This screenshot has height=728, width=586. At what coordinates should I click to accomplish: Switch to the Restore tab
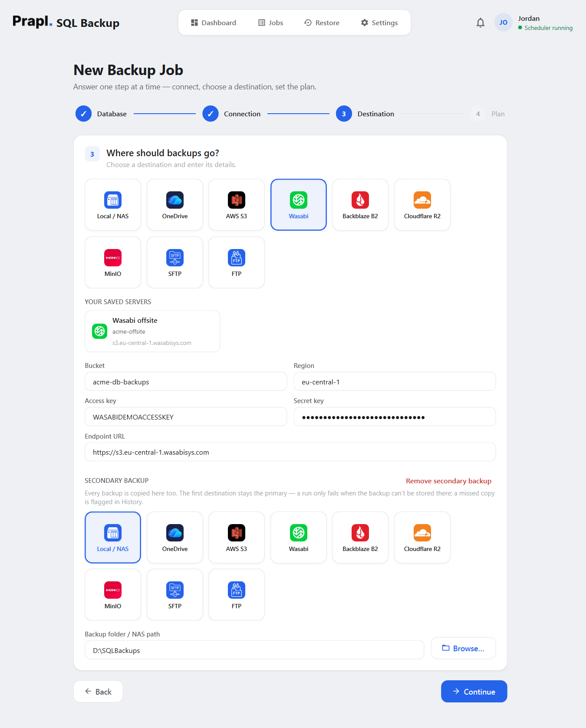click(322, 23)
